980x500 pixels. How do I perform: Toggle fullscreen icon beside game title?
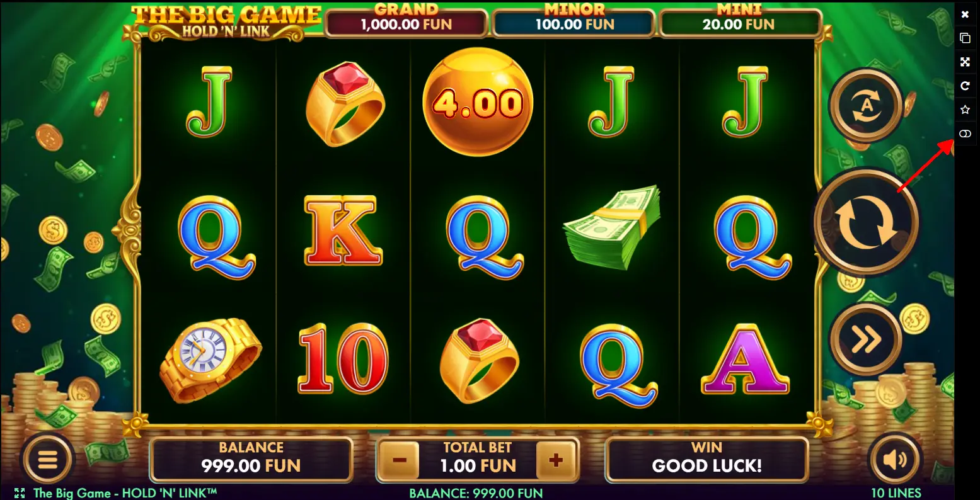click(19, 493)
